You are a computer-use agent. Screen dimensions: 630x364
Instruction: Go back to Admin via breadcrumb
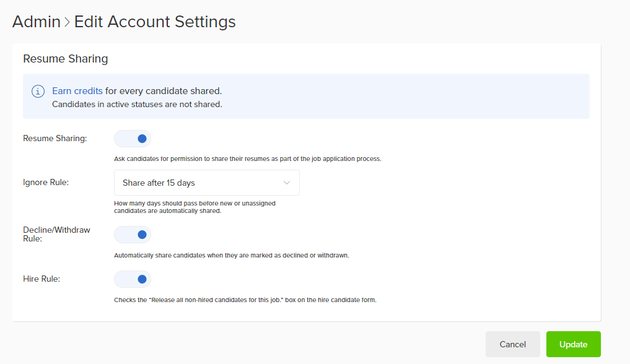coord(37,22)
